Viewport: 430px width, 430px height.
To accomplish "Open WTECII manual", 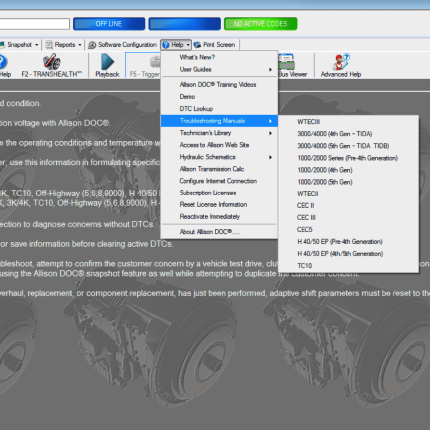I will pos(348,194).
